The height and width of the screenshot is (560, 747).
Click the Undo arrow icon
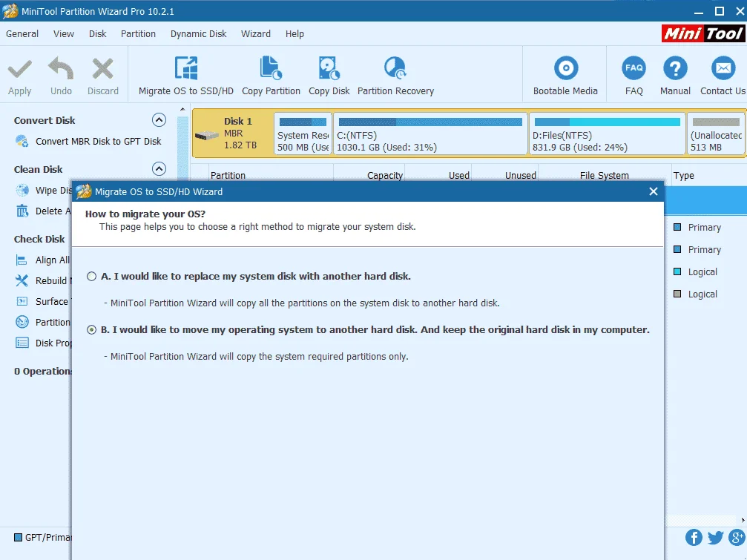[x=61, y=68]
